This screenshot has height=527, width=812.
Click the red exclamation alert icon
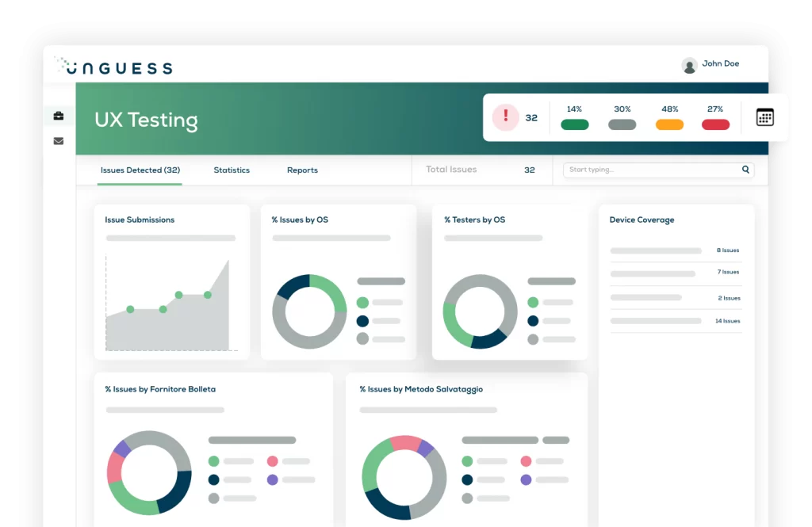tap(505, 117)
